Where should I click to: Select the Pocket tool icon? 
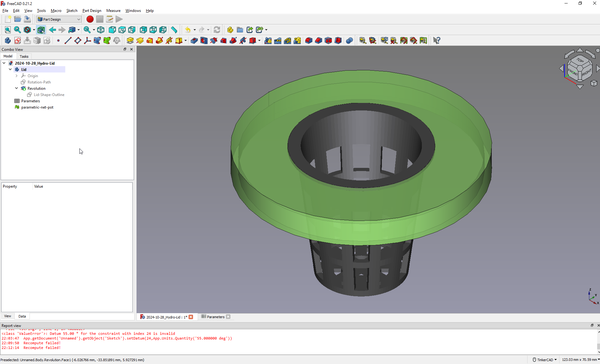[194, 40]
